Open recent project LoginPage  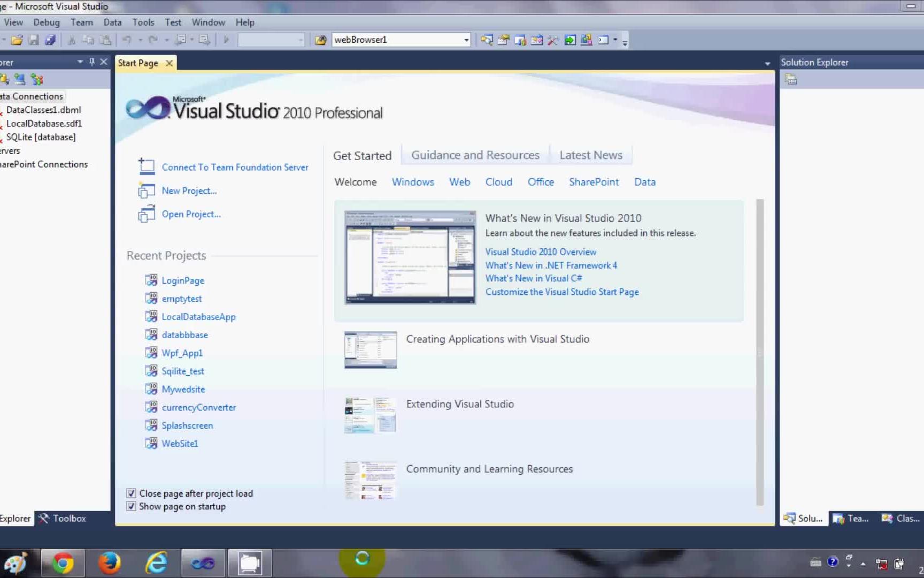click(183, 280)
